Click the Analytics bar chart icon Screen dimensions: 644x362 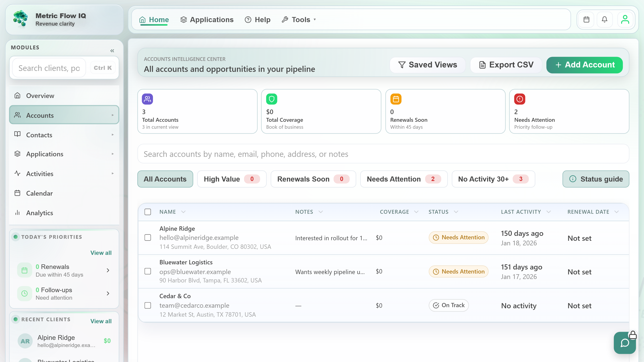tap(17, 213)
